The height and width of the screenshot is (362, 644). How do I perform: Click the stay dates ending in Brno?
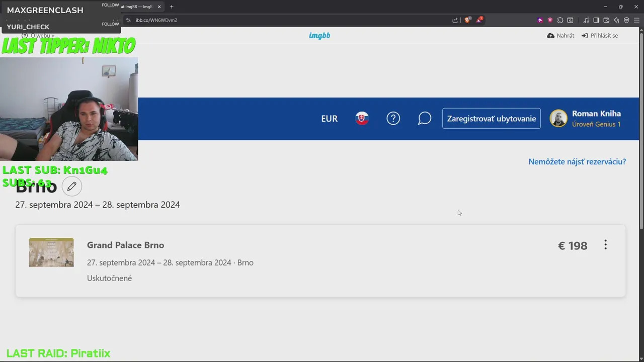point(170,262)
